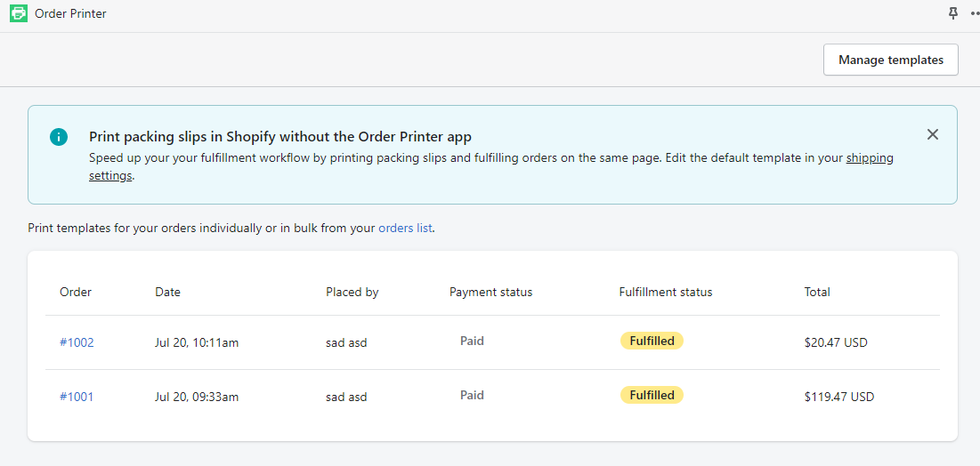
Task: Select the $119.47 USD total
Action: pos(838,397)
